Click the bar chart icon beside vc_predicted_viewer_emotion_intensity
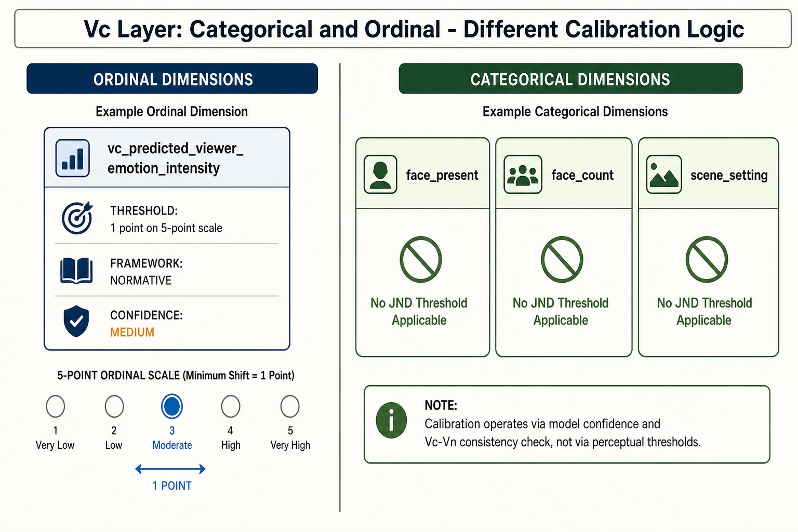 coord(73,158)
